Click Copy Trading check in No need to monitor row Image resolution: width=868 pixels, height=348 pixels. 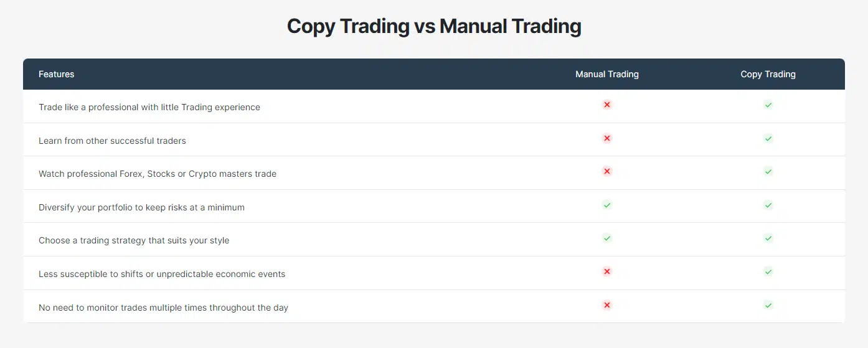coord(768,305)
